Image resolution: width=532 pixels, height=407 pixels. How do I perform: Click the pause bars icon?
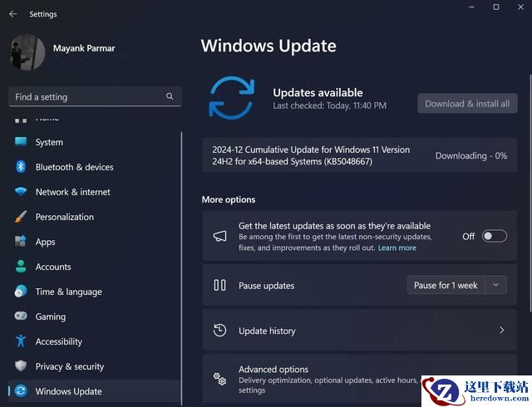click(219, 285)
